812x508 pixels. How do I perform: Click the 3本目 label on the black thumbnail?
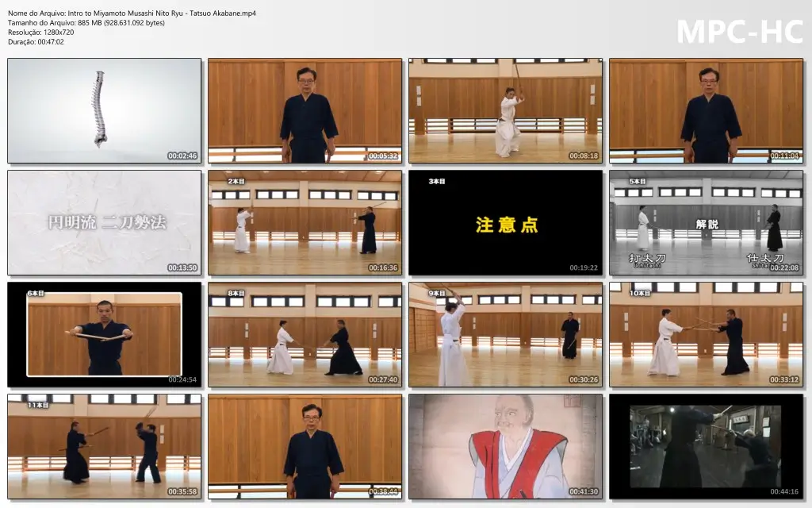pyautogui.click(x=437, y=182)
